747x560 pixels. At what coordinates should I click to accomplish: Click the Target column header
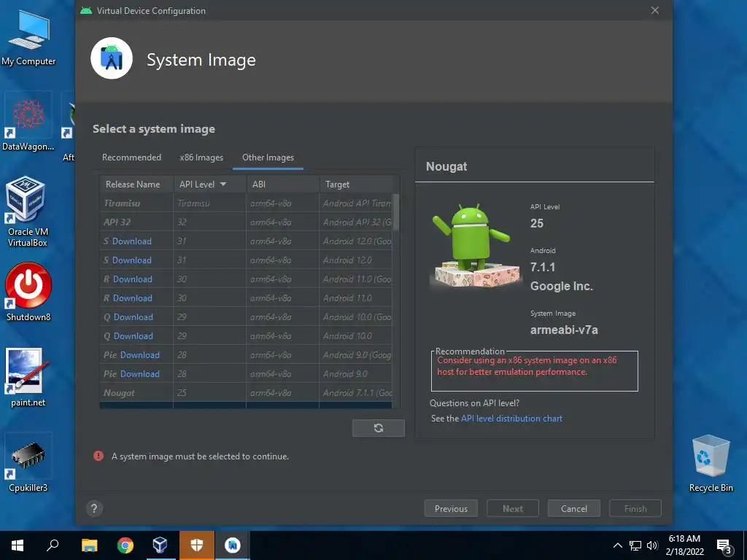coord(357,184)
